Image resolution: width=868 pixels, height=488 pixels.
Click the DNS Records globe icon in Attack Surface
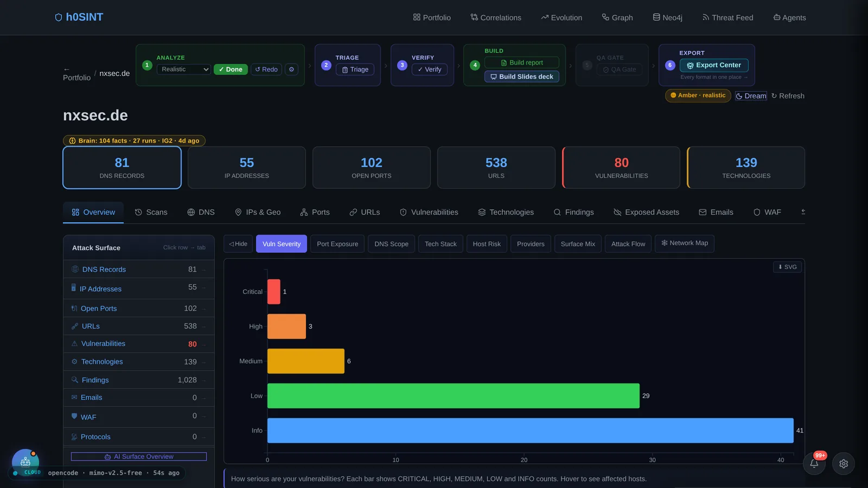click(x=75, y=269)
